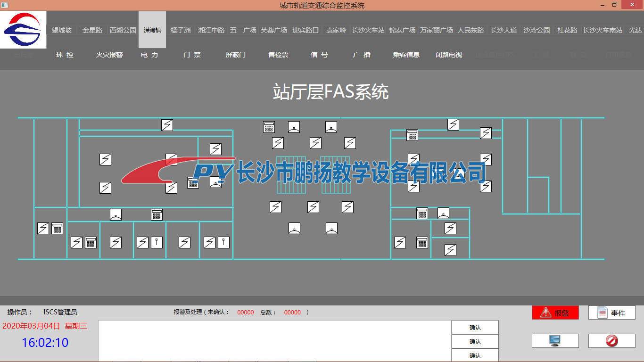
Task: Click the red alarm warning triangle icon
Action: pos(546,313)
